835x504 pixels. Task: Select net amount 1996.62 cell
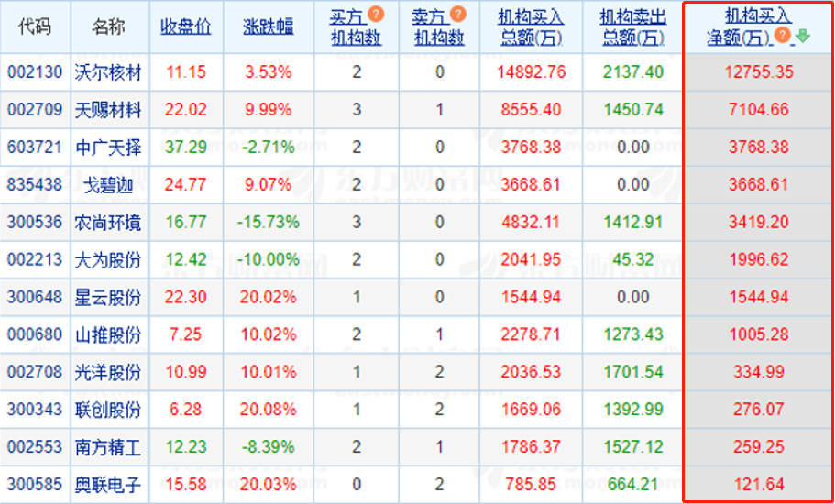tap(759, 259)
